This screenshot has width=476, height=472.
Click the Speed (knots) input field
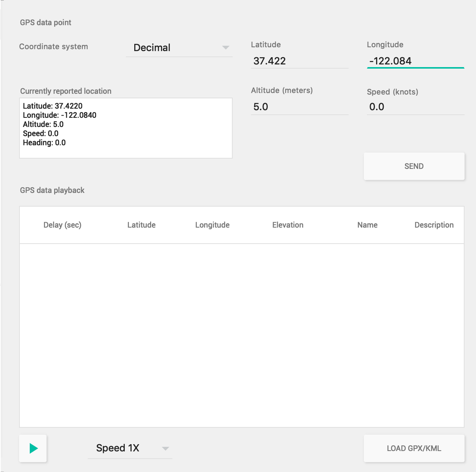click(x=415, y=107)
